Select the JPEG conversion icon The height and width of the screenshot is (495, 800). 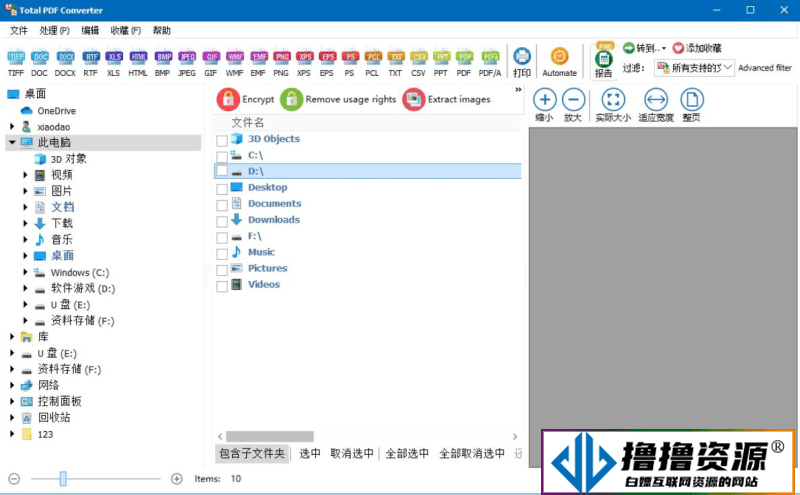(x=187, y=63)
